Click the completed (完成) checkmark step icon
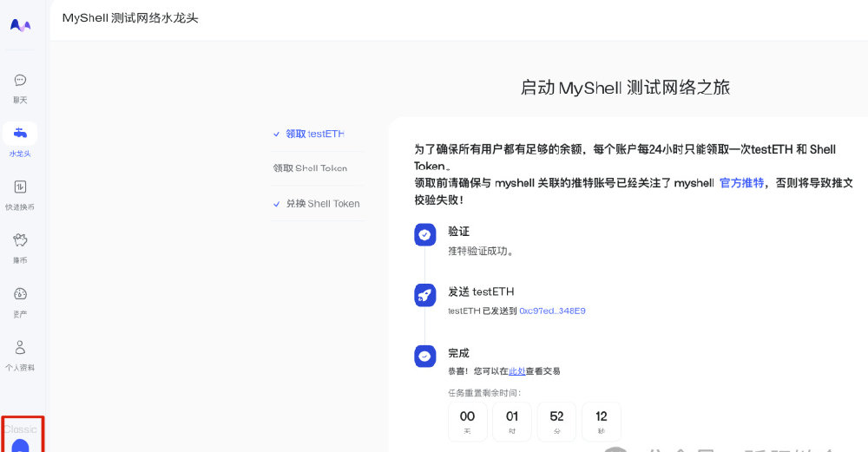This screenshot has height=452, width=868. click(x=424, y=357)
